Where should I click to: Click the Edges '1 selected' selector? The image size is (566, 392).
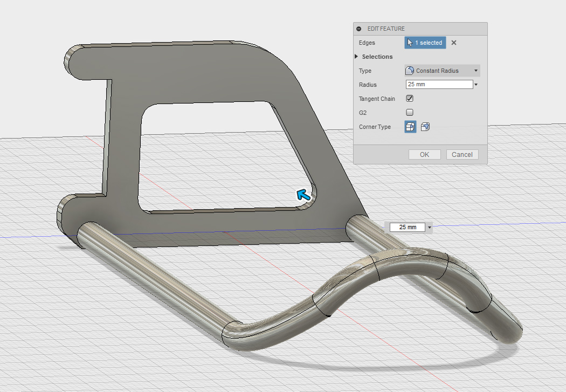point(425,43)
